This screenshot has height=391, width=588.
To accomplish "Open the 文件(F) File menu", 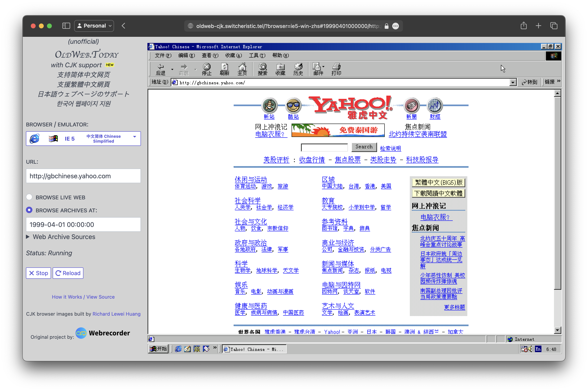I will 163,55.
